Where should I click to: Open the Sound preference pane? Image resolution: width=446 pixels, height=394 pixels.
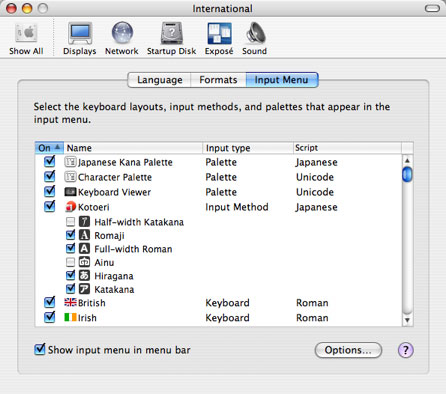pos(255,39)
